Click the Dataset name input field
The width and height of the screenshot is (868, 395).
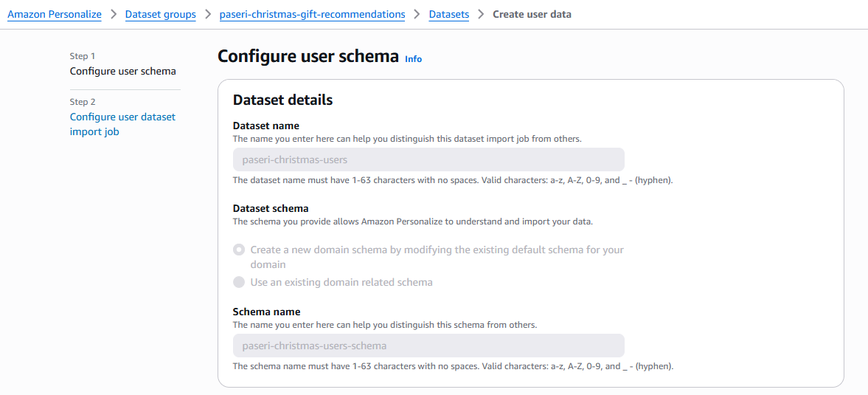(428, 159)
